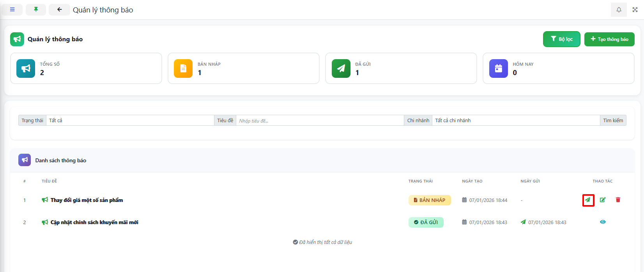Open the Trạng thái dropdown
This screenshot has width=644, height=272.
pos(130,121)
